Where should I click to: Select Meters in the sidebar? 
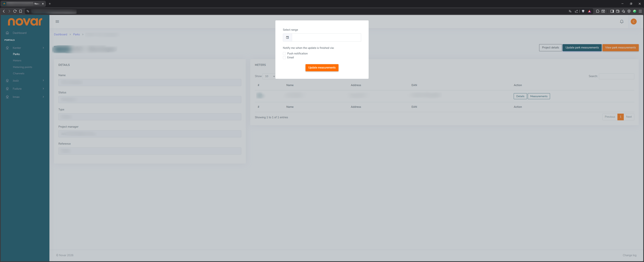coord(17,60)
